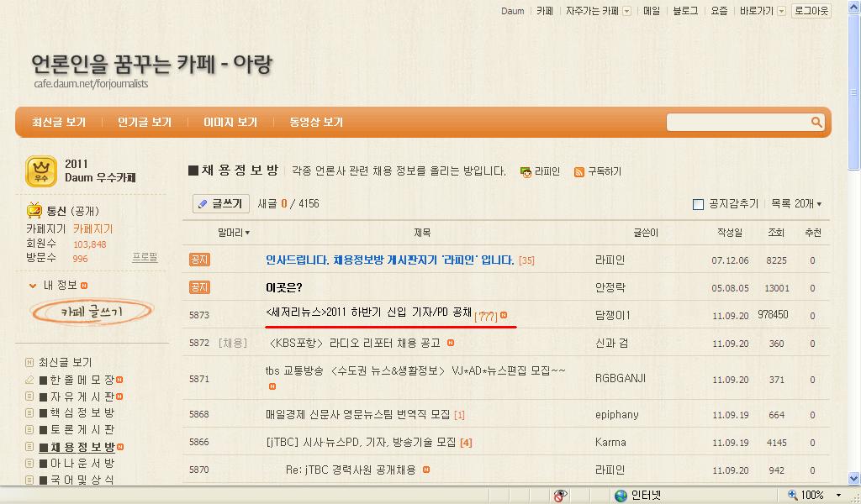Click the scrollbar down arrow
Viewport: 861px width, 504px height.
[x=854, y=478]
